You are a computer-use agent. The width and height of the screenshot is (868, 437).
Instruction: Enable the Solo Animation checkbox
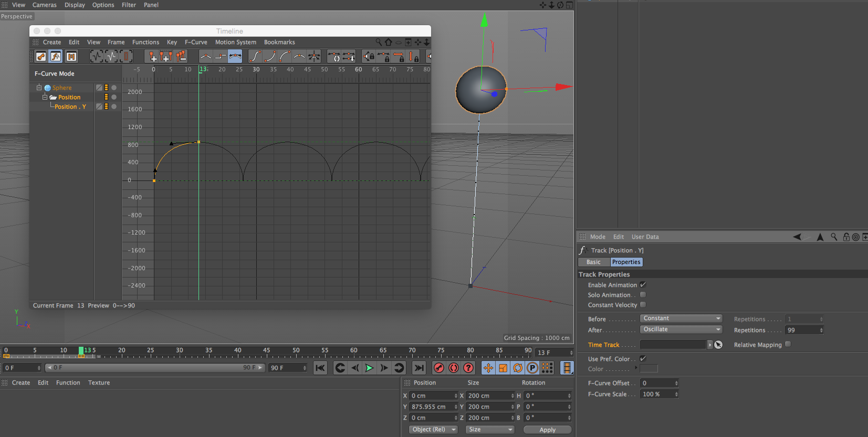coord(643,295)
